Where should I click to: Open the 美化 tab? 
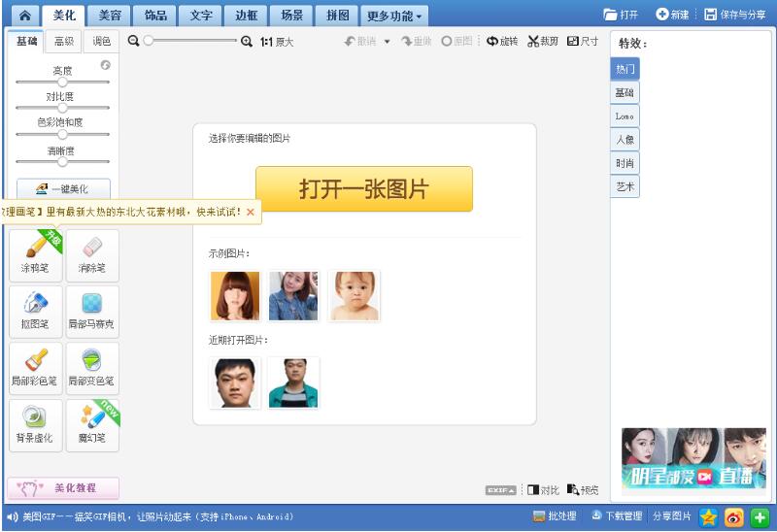point(64,16)
